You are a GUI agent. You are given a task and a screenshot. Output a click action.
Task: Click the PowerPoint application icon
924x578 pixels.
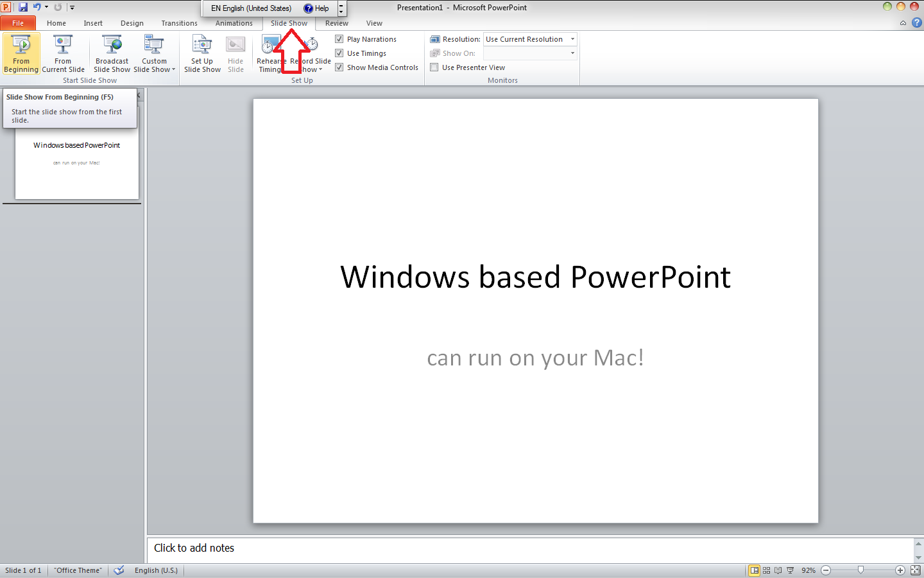(x=6, y=7)
